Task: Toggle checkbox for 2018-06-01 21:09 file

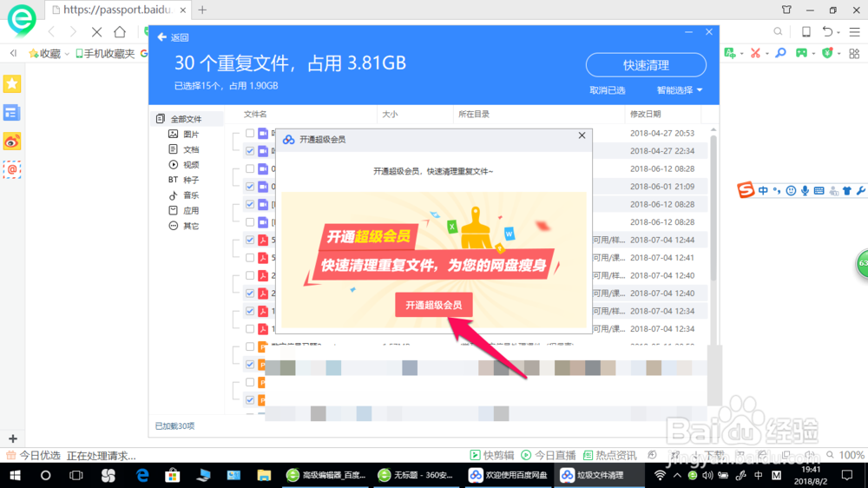Action: coord(250,186)
